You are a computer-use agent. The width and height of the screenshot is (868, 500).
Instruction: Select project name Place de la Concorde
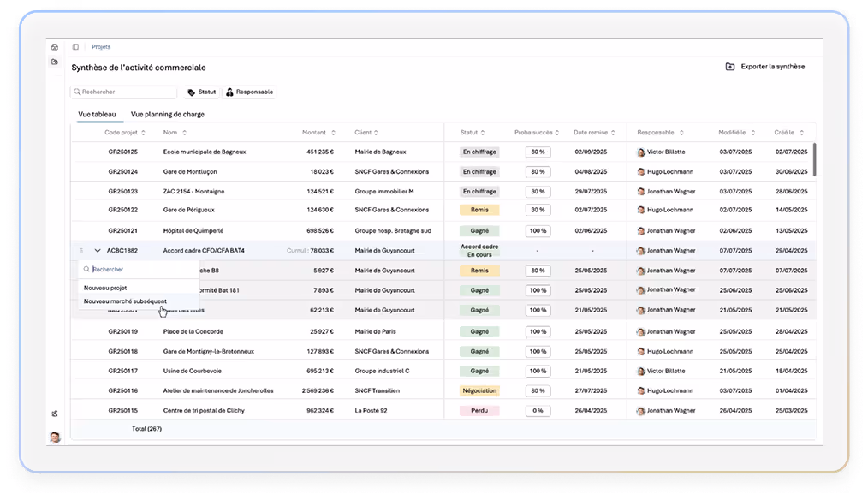pyautogui.click(x=193, y=331)
